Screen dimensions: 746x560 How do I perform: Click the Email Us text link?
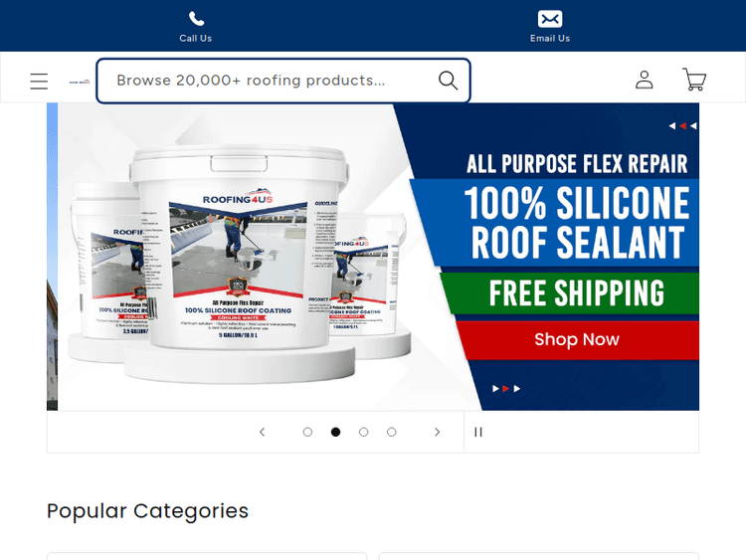click(x=550, y=39)
